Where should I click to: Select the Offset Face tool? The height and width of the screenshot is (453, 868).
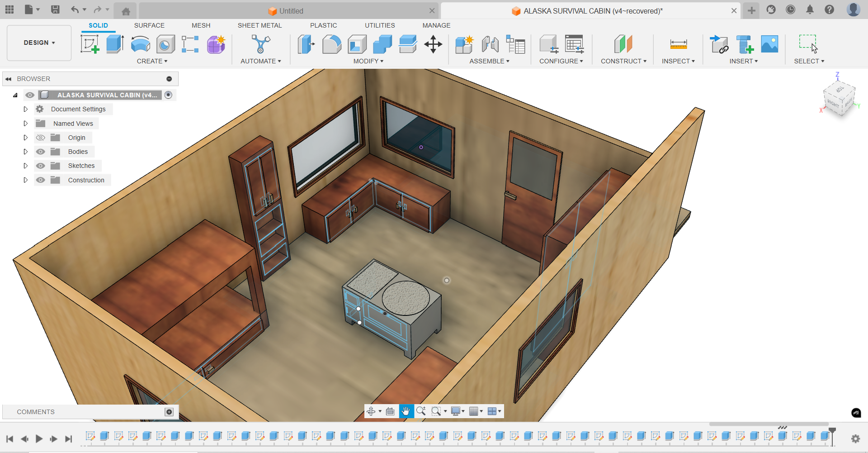408,44
